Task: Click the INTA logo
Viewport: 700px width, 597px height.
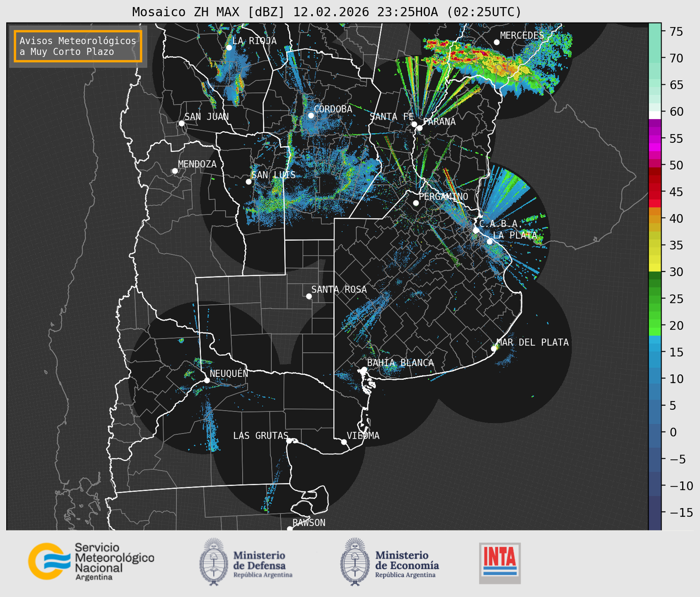Action: pos(500,563)
